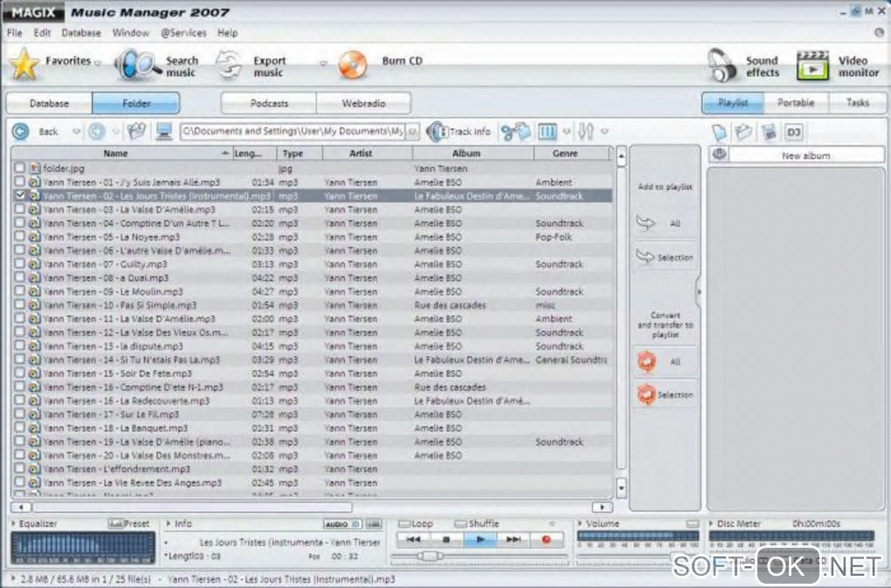Open the column view dropdown arrow
Screen dimensions: 891x588
(567, 132)
